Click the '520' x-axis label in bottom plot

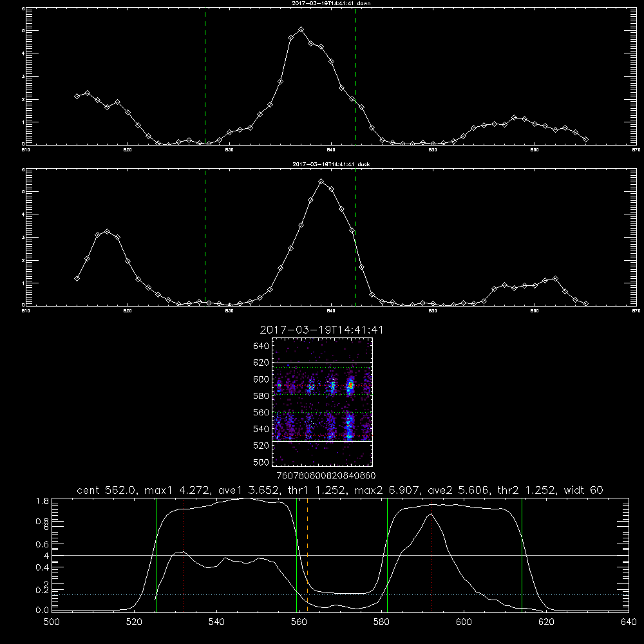point(134,622)
